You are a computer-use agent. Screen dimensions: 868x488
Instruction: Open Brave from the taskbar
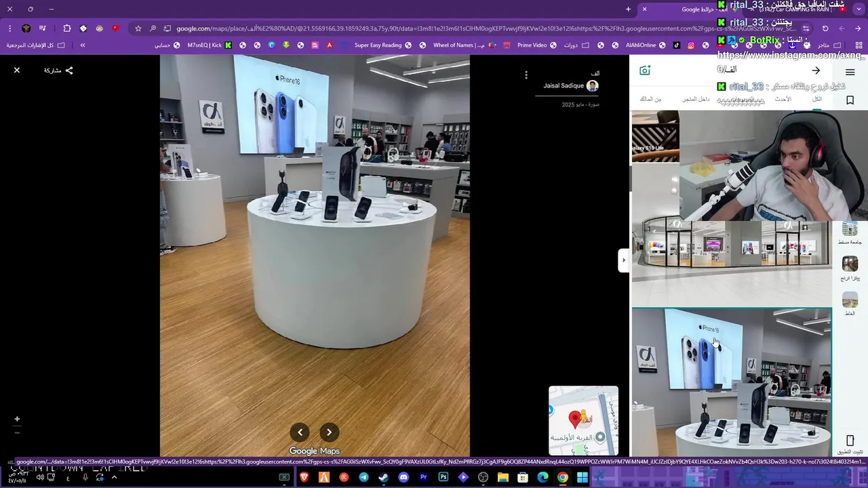304,477
